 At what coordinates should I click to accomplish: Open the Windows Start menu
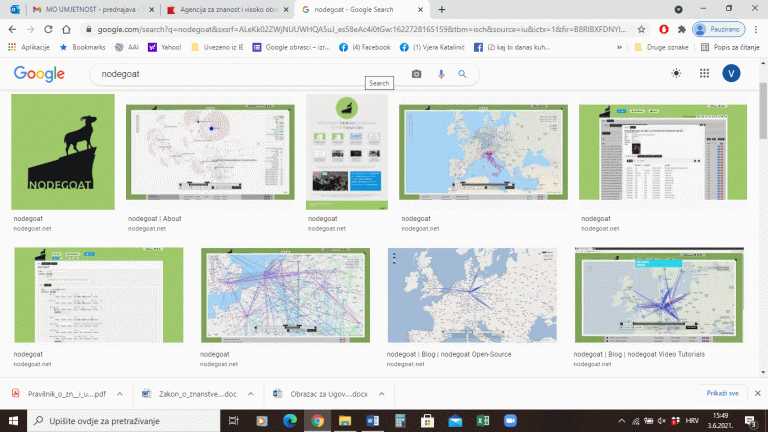13,421
